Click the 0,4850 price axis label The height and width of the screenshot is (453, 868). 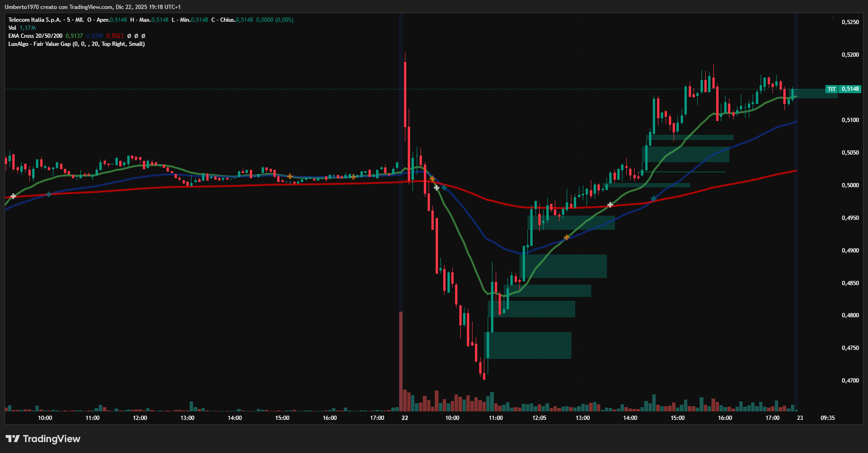pyautogui.click(x=850, y=283)
